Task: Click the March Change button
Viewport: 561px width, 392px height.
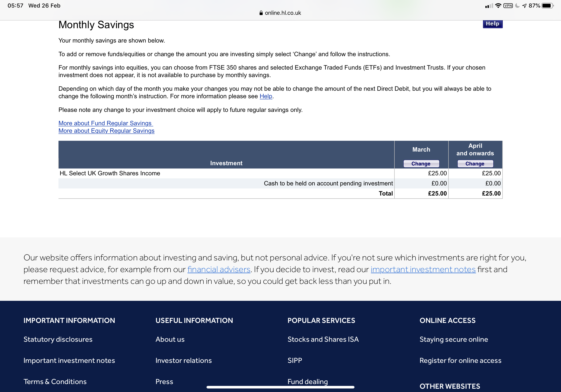Action: 421,164
